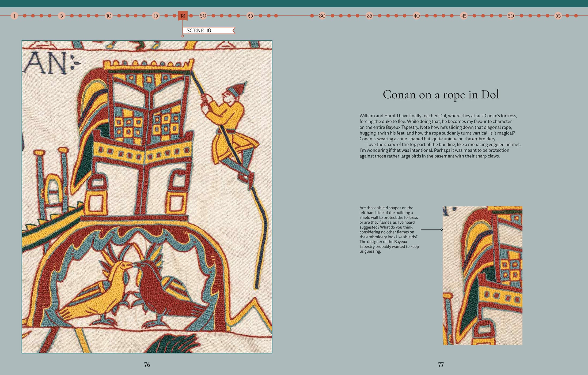
Task: Jump to scene 20 marker
Action: pos(203,16)
